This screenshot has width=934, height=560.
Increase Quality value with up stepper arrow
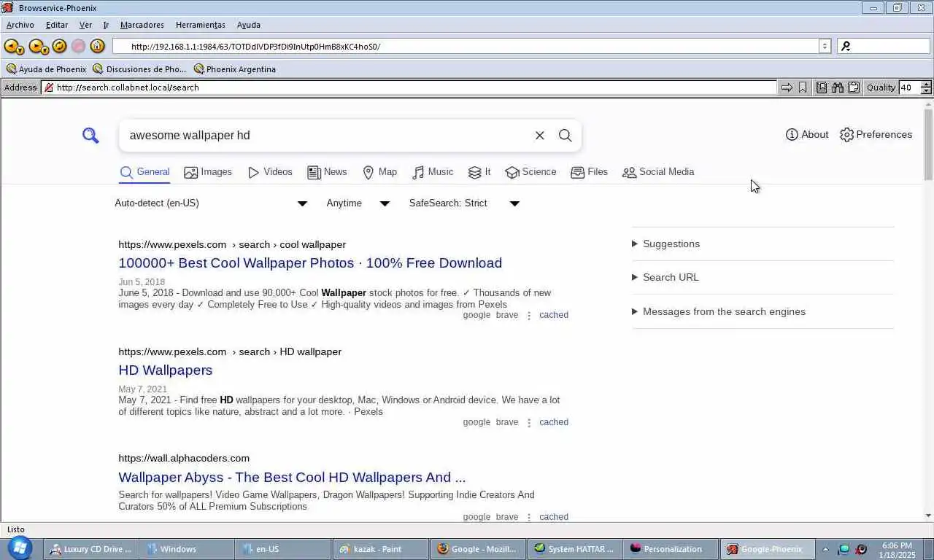coord(926,85)
